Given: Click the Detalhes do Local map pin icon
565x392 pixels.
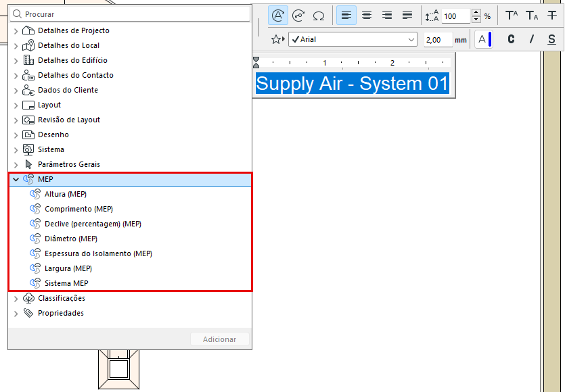Looking at the screenshot, I should coord(28,45).
